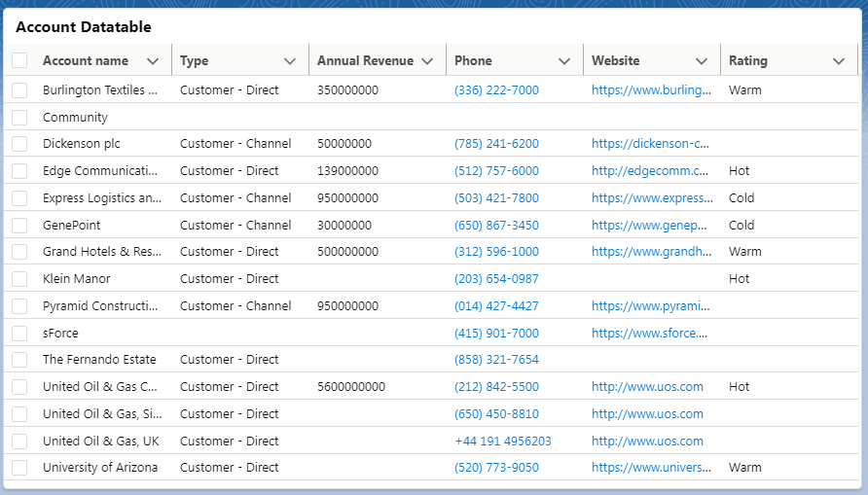Tick the GenePoint row checkbox
The image size is (868, 495).
(19, 225)
